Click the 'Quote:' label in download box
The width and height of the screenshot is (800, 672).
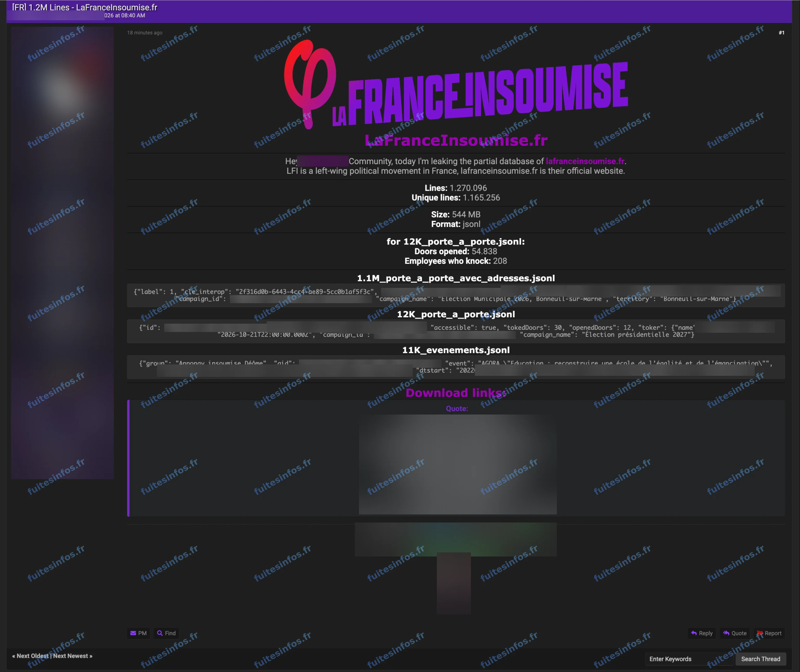457,409
